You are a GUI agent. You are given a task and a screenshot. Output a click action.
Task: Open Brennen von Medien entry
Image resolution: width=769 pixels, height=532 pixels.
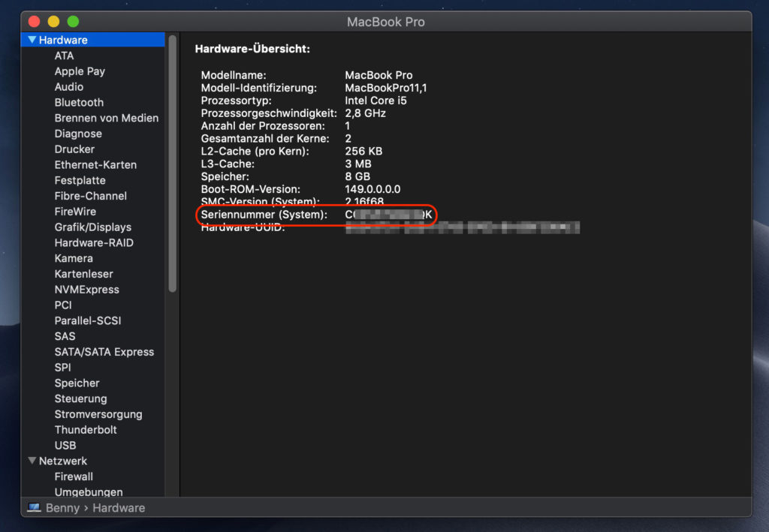107,118
